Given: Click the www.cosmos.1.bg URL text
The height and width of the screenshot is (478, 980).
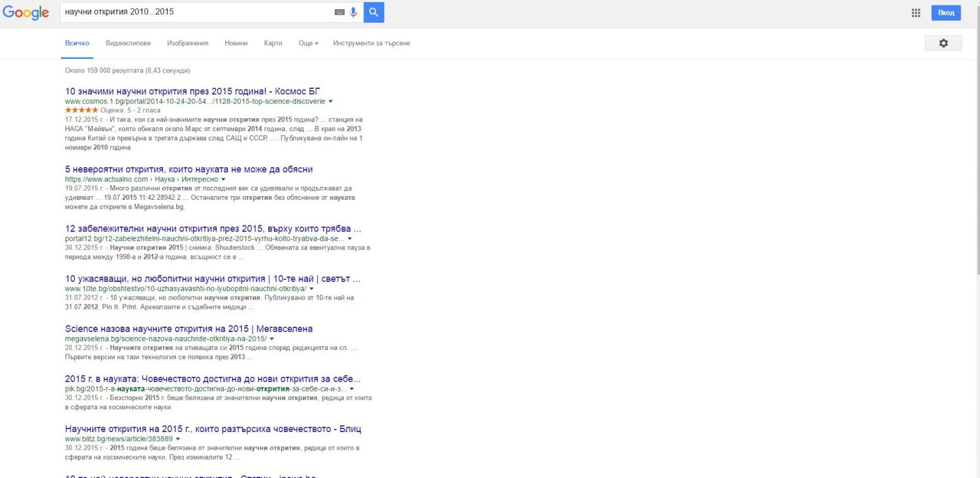Looking at the screenshot, I should (x=195, y=102).
